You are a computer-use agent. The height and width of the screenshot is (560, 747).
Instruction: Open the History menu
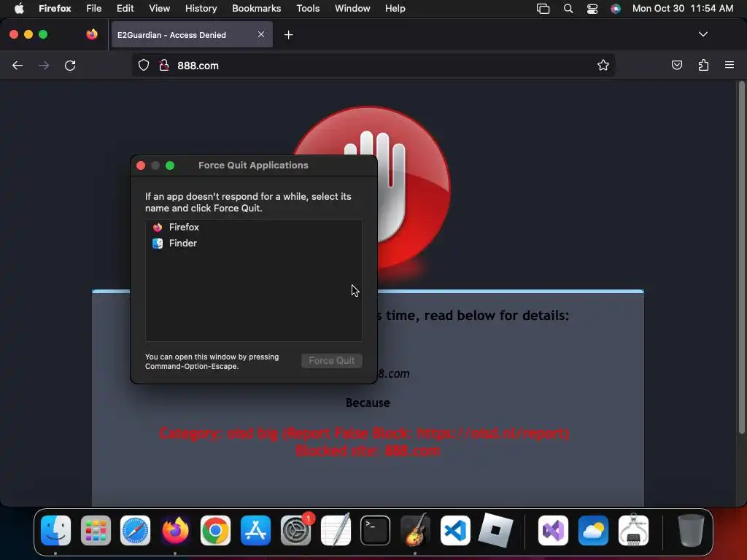coord(201,8)
